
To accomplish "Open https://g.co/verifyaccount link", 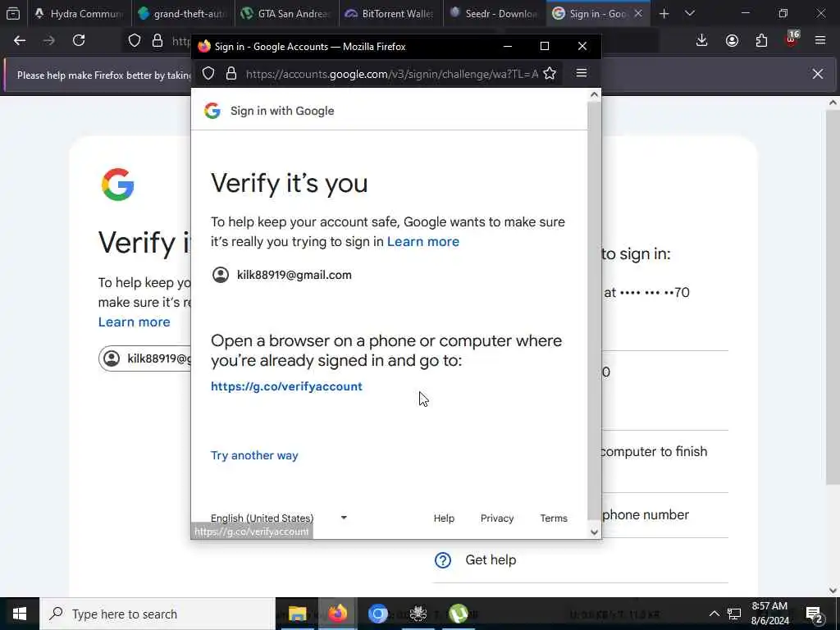I will [286, 386].
